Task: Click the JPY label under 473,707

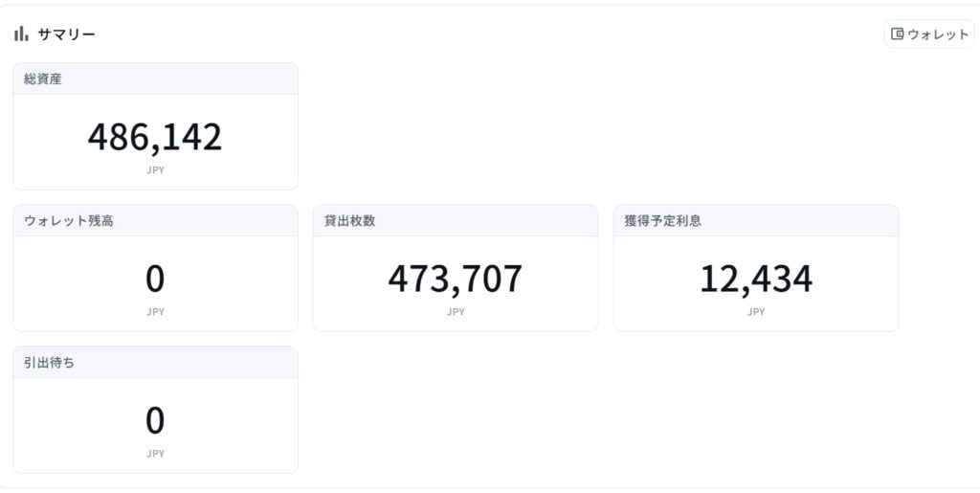Action: (x=456, y=312)
